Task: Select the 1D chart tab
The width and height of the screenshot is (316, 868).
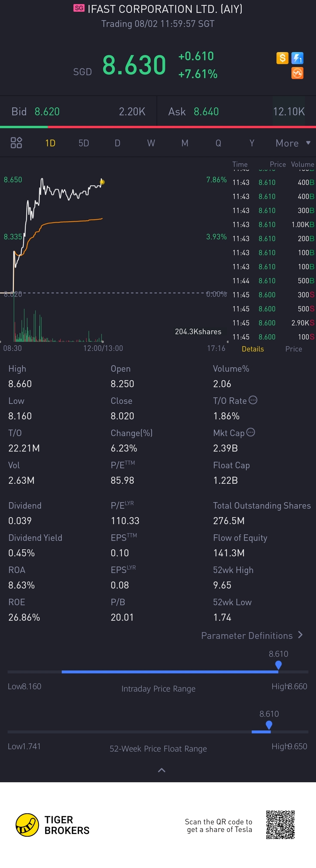Action: pos(50,143)
